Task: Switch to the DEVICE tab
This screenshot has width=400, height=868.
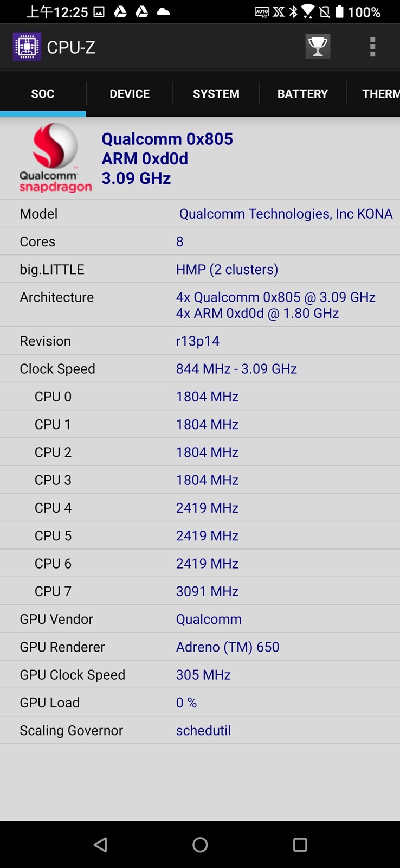Action: point(130,94)
